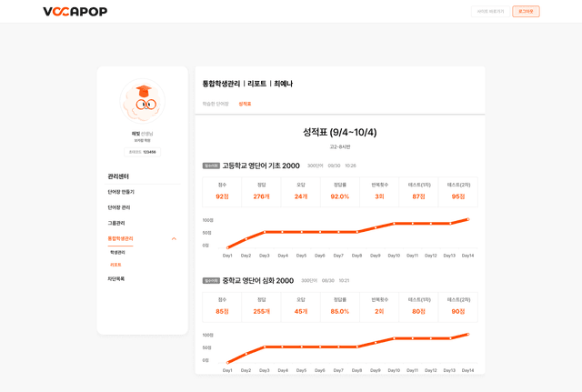
Task: Open 리포트 submenu item in sidebar
Action: [x=115, y=265]
